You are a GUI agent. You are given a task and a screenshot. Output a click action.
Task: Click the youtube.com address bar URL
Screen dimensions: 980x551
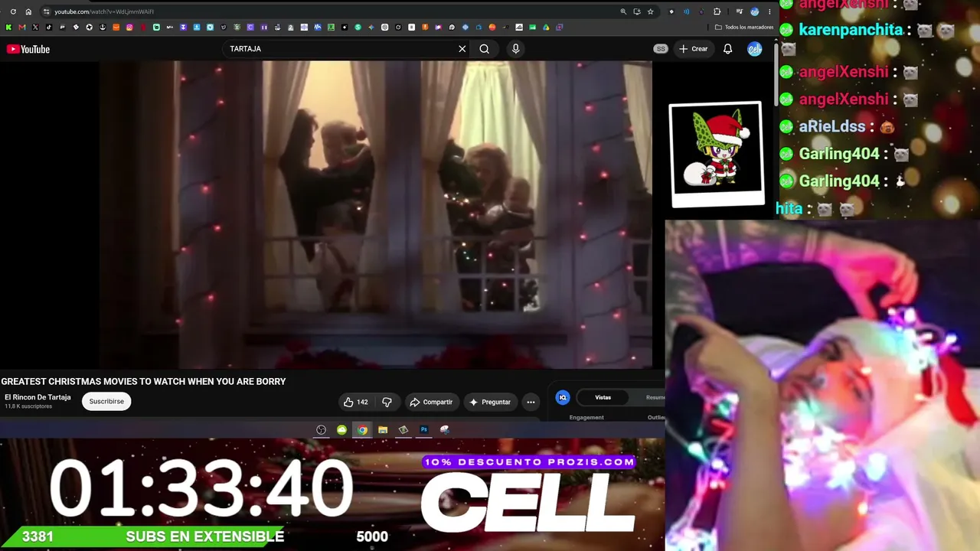click(x=104, y=11)
